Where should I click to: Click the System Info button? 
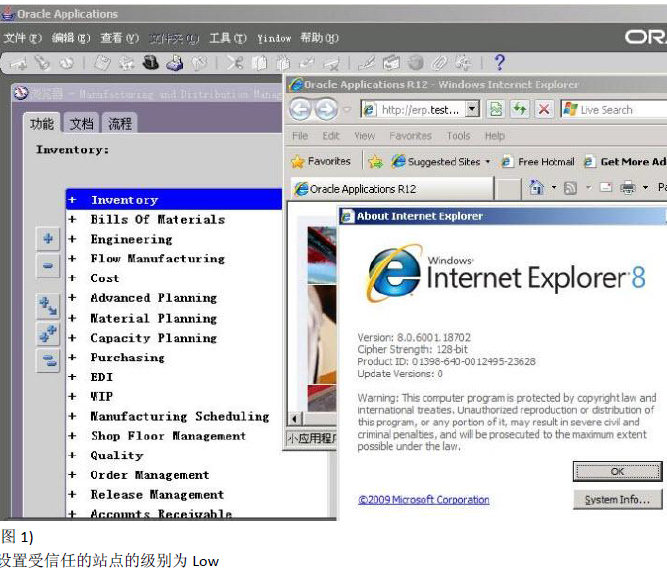[x=617, y=499]
